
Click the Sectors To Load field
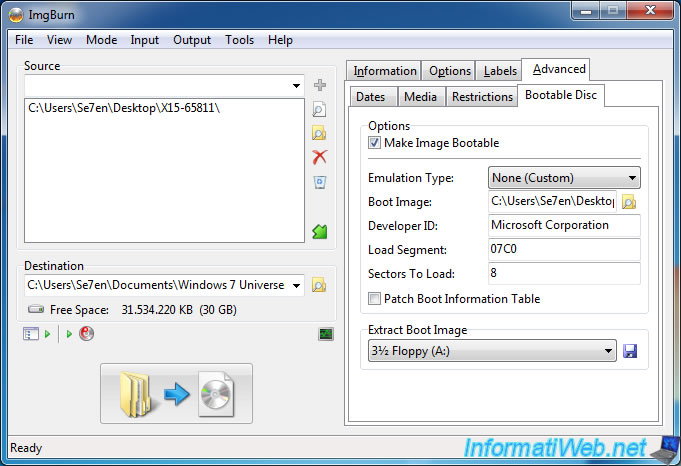[564, 273]
